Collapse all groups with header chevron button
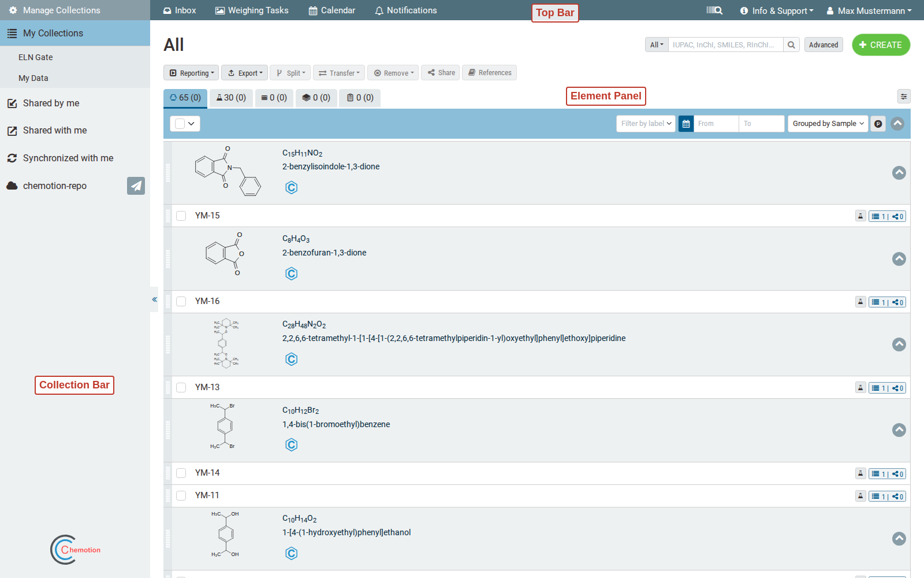This screenshot has width=924, height=578. point(897,124)
